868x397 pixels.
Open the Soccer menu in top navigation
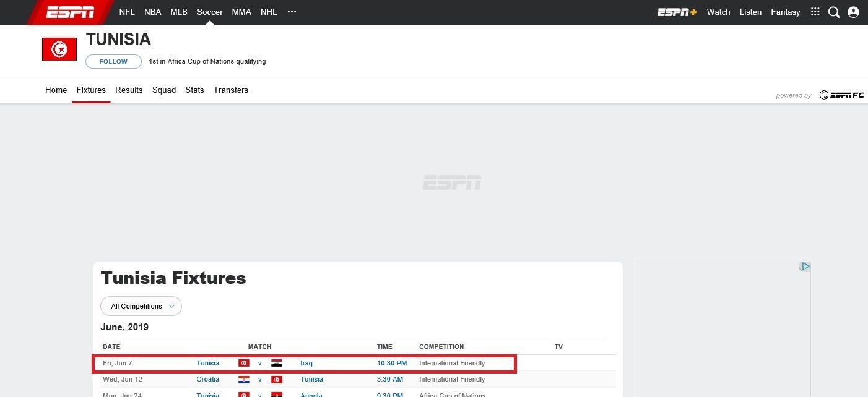[x=210, y=12]
